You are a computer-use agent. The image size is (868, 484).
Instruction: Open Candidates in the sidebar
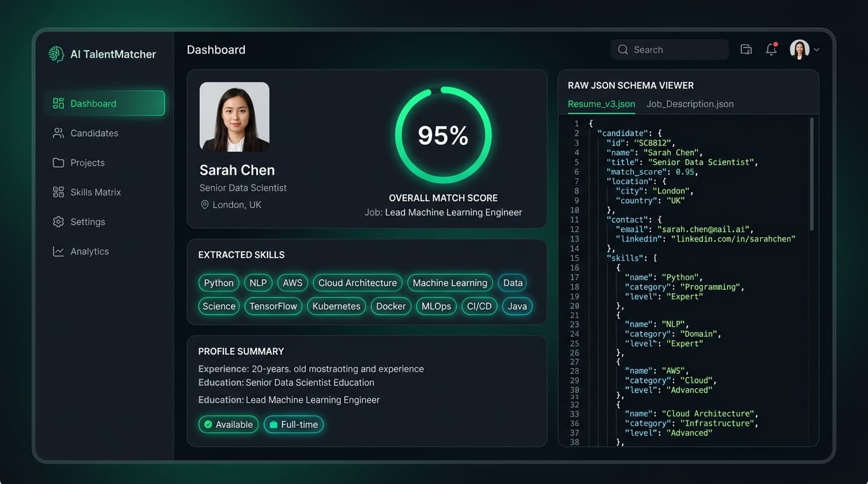105,133
